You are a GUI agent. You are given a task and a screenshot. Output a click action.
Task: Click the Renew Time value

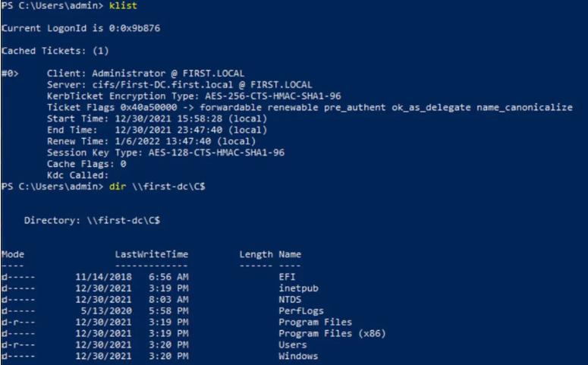click(185, 141)
